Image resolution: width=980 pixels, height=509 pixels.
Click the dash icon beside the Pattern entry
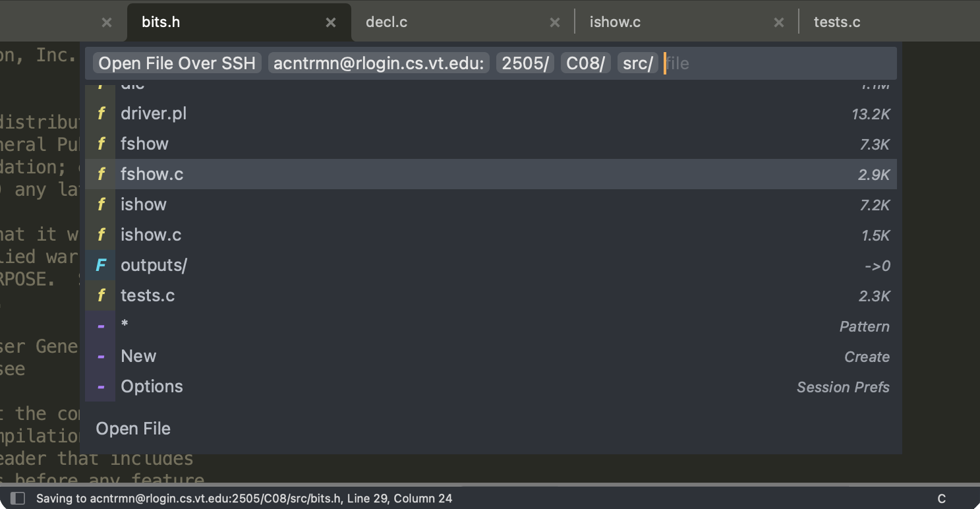[x=100, y=325]
